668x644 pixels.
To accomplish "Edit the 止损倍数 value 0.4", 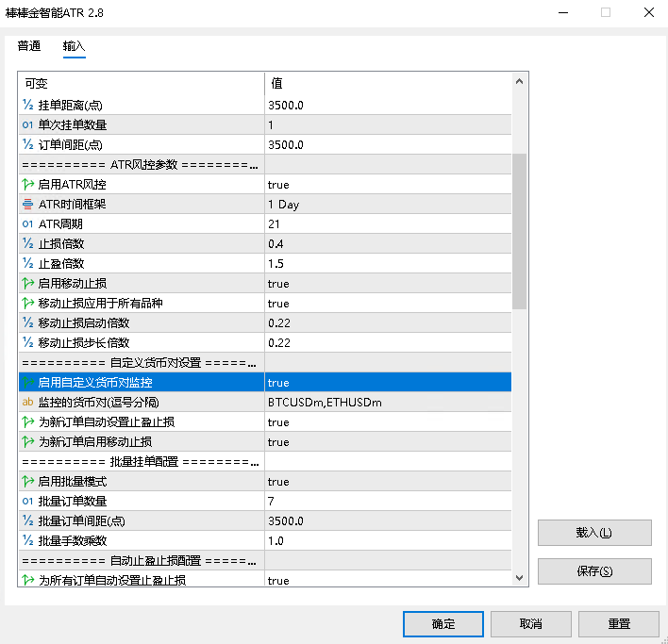I will click(x=388, y=243).
